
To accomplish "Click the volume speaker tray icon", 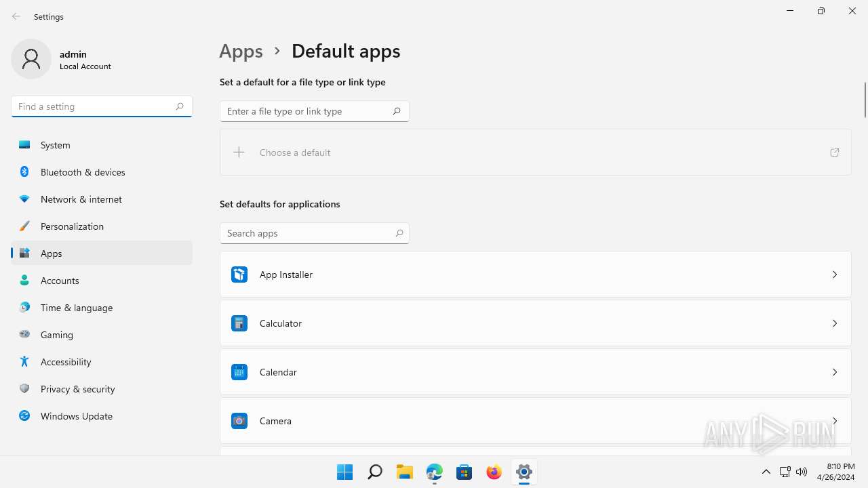I will (802, 472).
